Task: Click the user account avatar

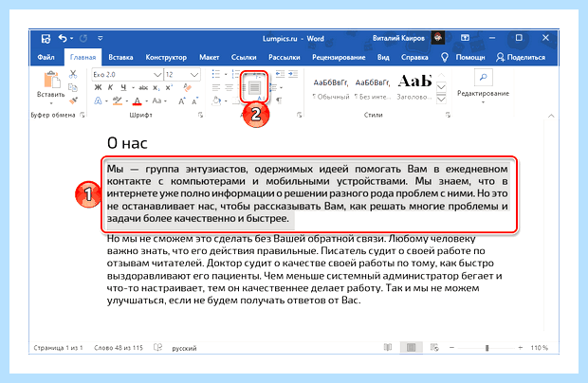Action: (438, 38)
